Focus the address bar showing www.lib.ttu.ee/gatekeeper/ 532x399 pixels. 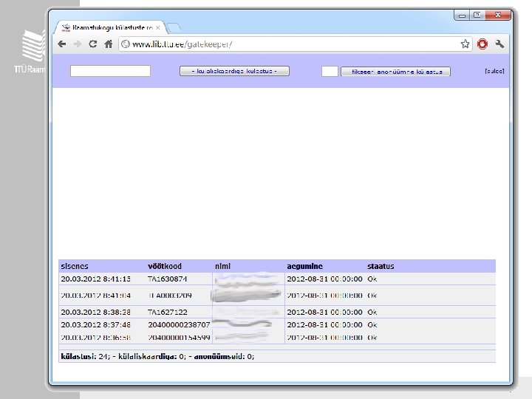[293, 44]
